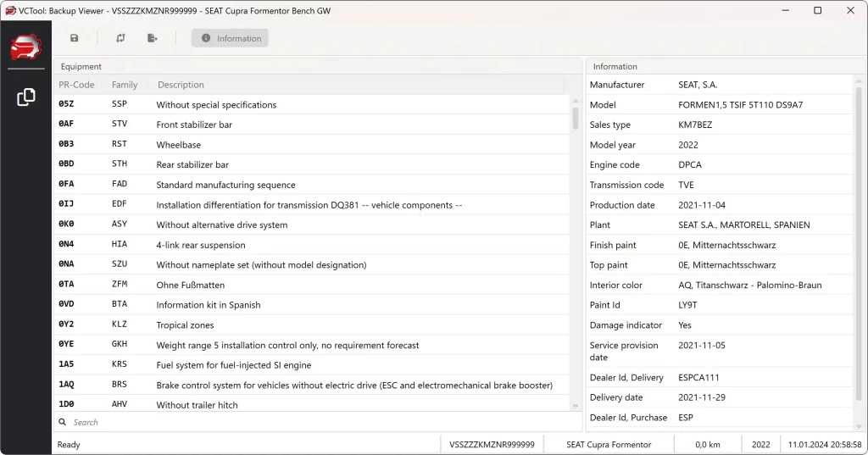Image resolution: width=868 pixels, height=455 pixels.
Task: Click Finish paint value '0E, Mitternachtsschwarz'
Action: [726, 245]
